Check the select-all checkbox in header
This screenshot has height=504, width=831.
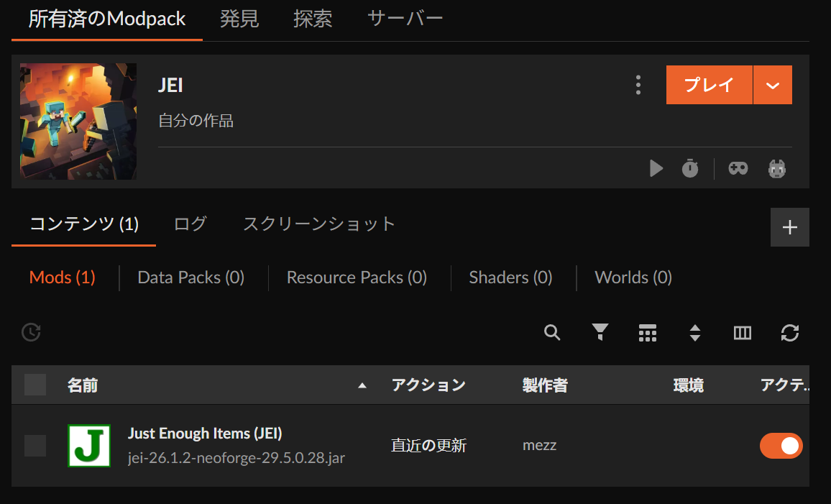click(35, 385)
